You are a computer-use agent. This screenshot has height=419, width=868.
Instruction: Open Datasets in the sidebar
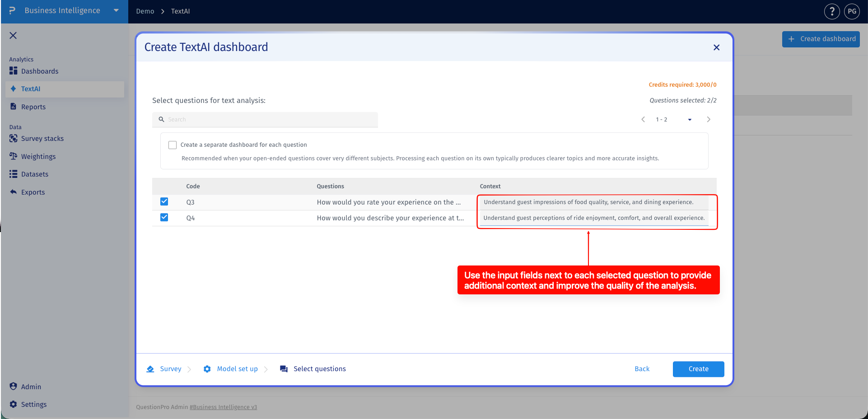coord(35,174)
